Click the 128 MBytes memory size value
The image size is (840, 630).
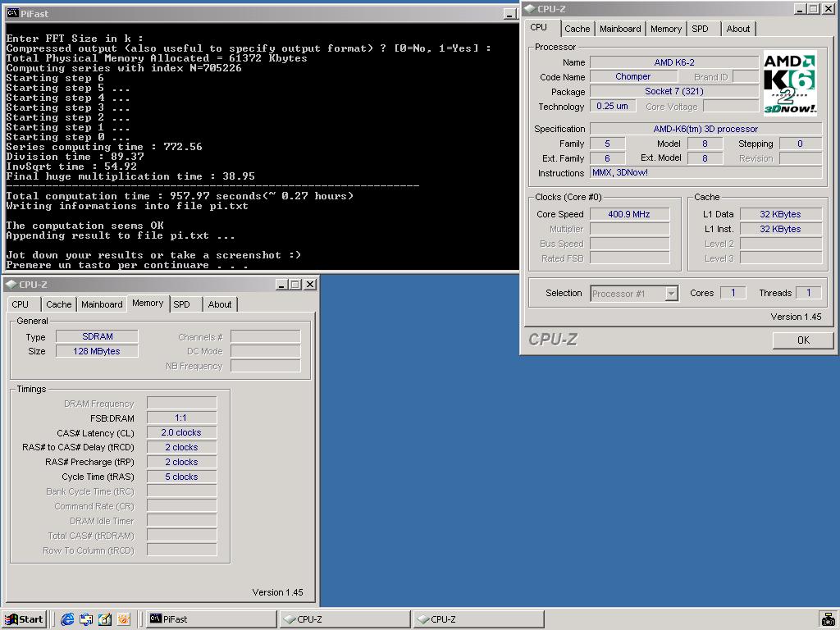pyautogui.click(x=97, y=351)
